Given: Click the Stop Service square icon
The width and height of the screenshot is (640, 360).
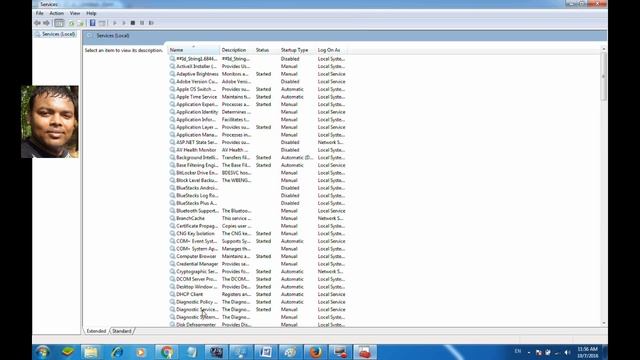Looking at the screenshot, I should click(x=133, y=23).
